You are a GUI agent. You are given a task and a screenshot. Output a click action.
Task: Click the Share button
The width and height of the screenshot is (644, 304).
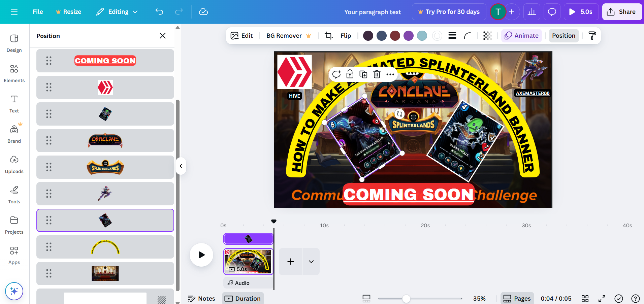[x=622, y=12]
